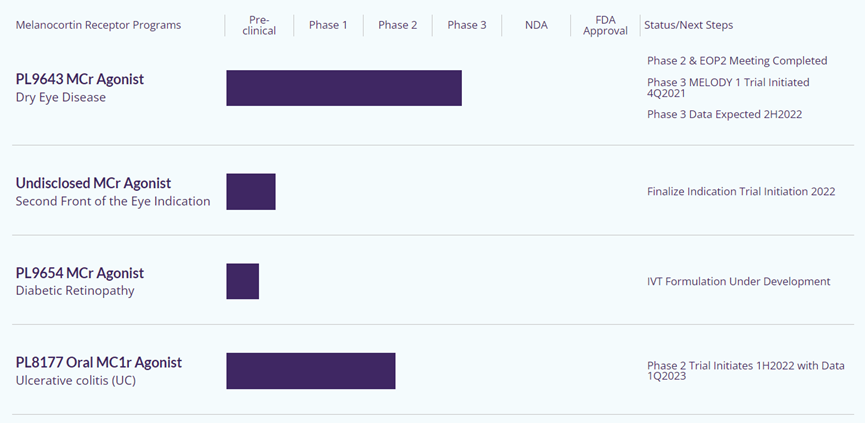Click the Ulcerative colitis progress bar

(x=311, y=371)
